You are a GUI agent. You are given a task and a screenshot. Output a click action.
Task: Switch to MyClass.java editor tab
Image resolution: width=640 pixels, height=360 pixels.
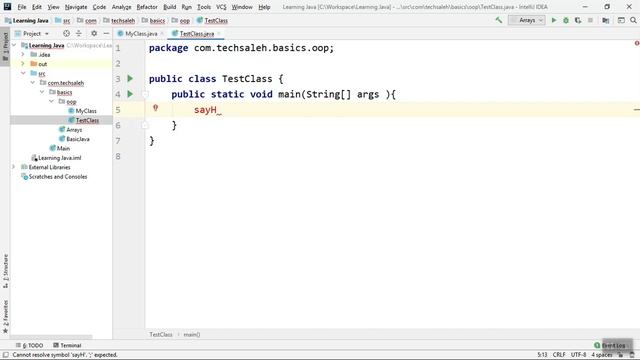coord(141,33)
